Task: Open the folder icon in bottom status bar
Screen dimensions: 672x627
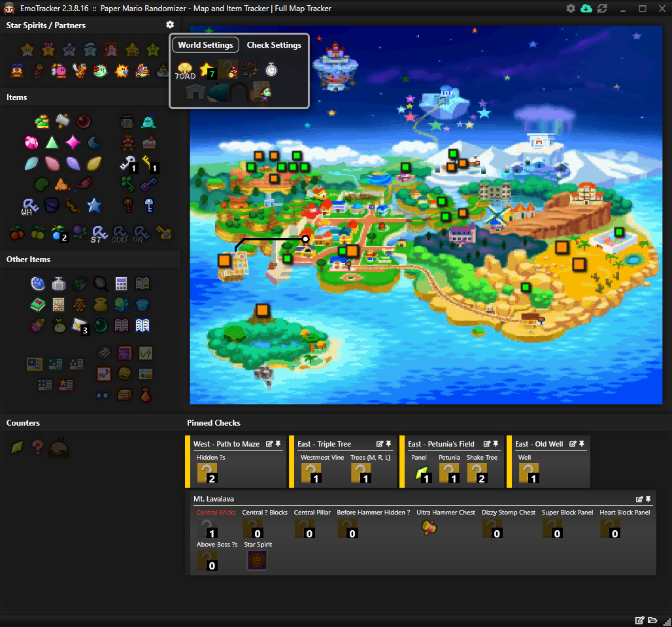Action: (652, 620)
